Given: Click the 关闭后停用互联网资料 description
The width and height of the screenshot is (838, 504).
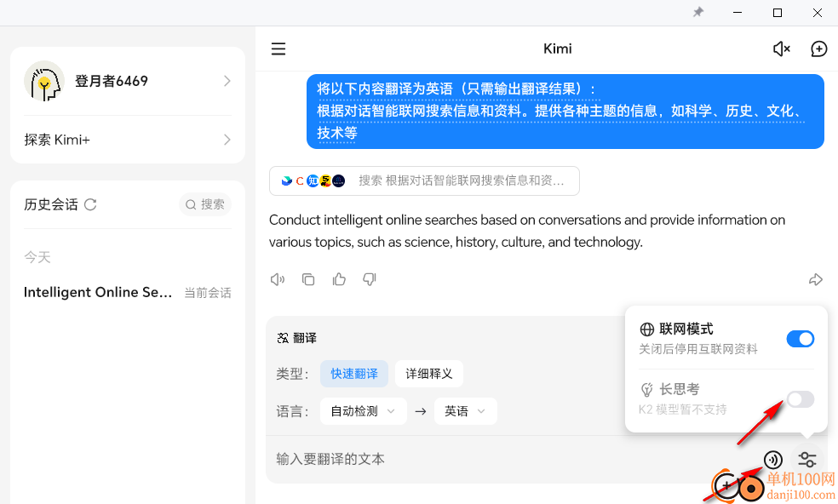Looking at the screenshot, I should click(x=698, y=349).
